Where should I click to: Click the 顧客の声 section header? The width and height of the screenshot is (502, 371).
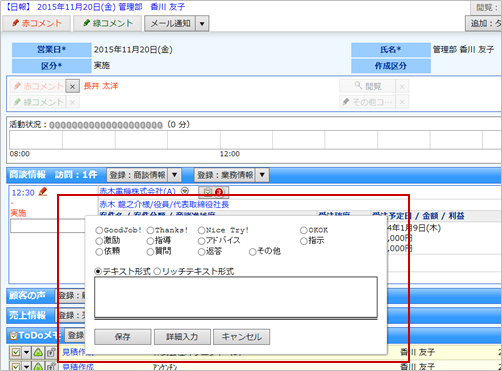click(27, 295)
